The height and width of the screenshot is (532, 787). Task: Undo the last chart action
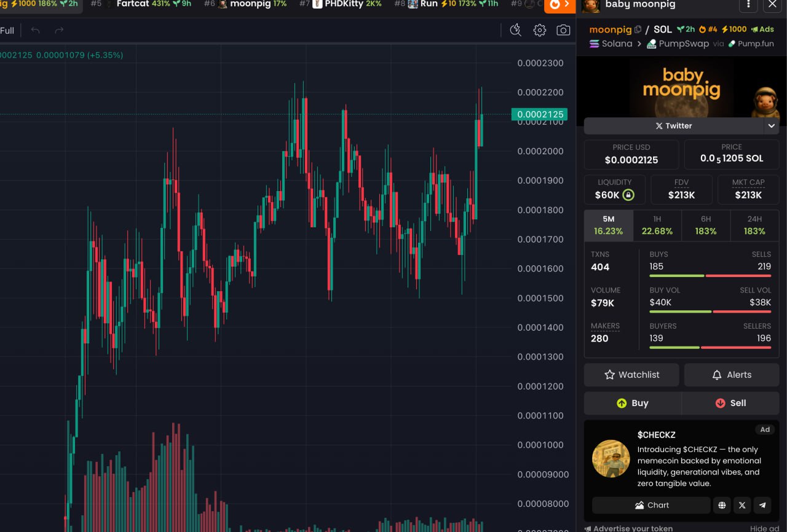35,30
